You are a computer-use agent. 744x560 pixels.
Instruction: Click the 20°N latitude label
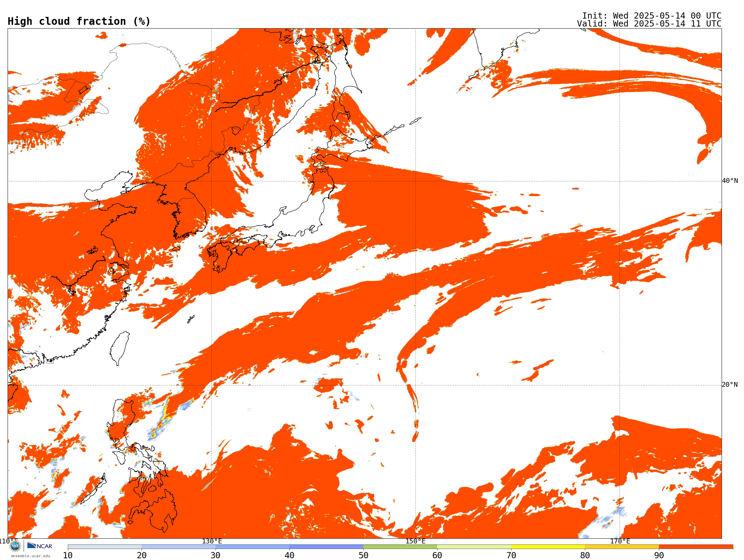pos(730,385)
